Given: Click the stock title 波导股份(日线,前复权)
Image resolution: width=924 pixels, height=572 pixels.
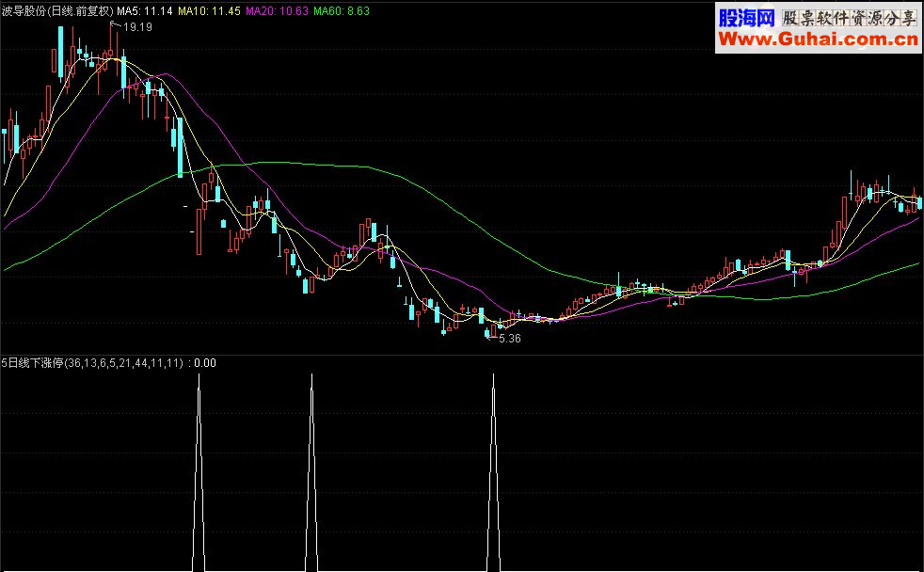Looking at the screenshot, I should coord(58,10).
